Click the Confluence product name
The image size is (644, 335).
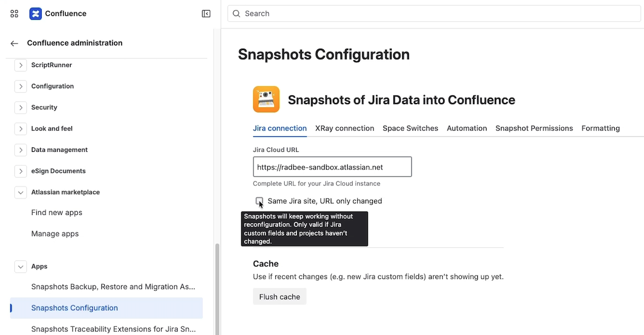pos(66,14)
